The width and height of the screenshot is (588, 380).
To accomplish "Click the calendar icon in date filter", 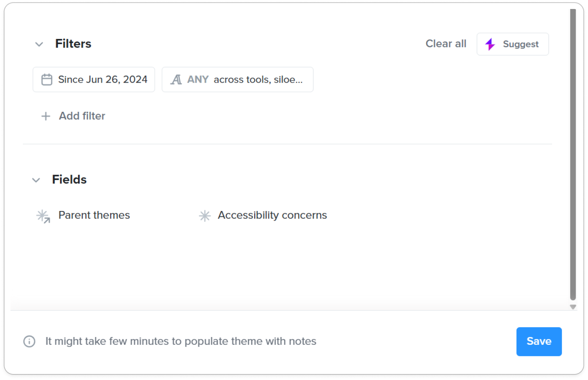I will pyautogui.click(x=47, y=79).
